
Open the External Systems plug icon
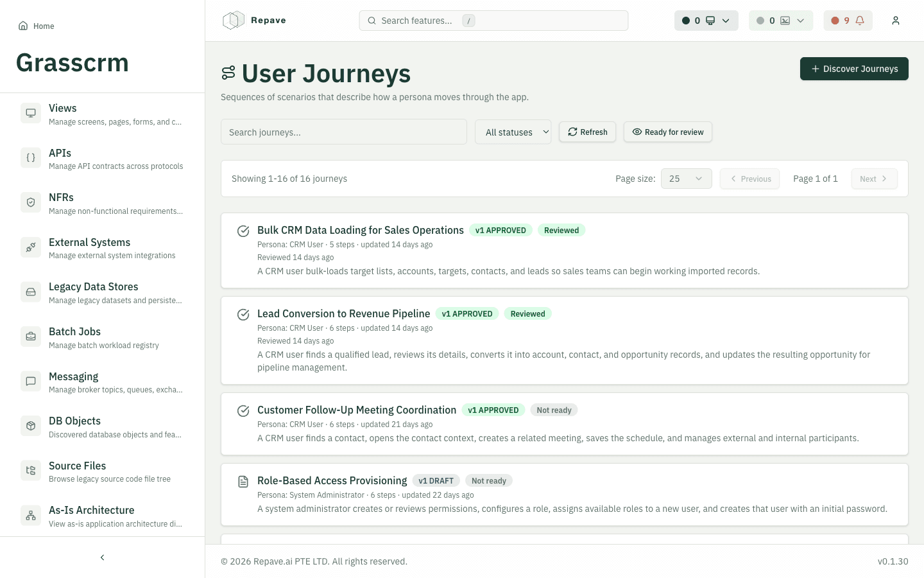coord(31,247)
